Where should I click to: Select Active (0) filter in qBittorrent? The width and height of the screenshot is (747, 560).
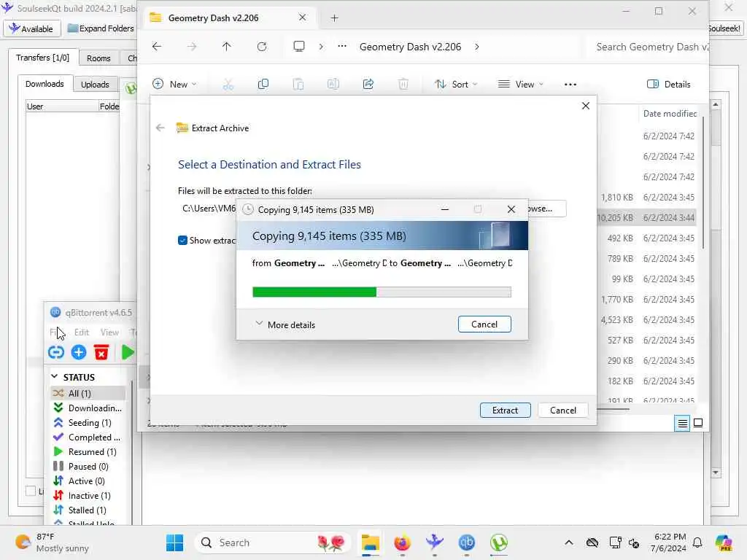(88, 481)
